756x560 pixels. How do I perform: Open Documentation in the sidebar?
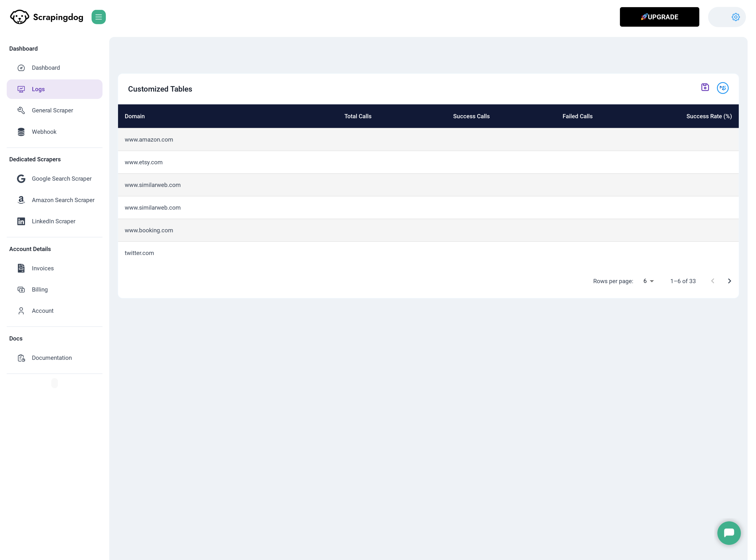tap(54, 358)
